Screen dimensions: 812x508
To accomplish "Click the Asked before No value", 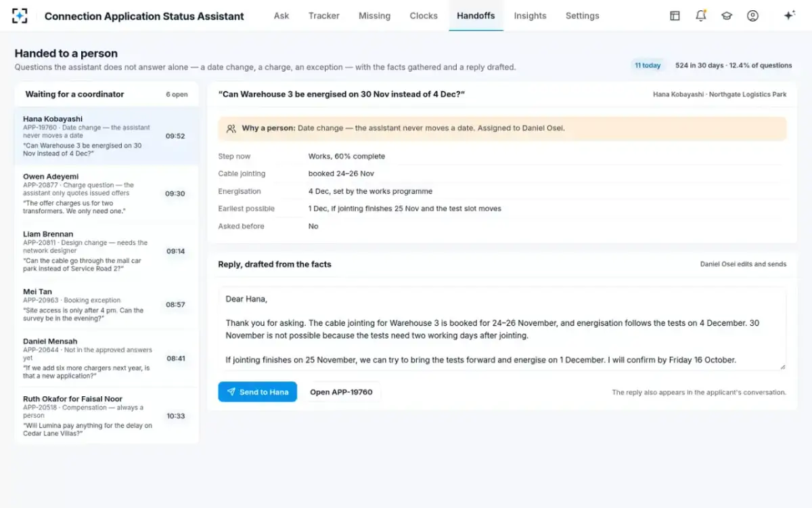I will (313, 227).
